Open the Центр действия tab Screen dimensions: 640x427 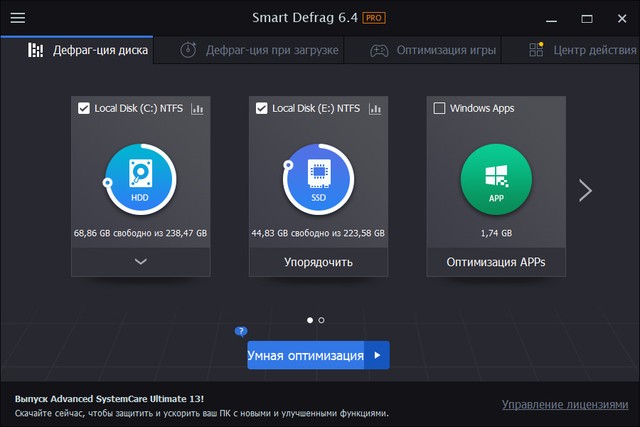coord(585,50)
